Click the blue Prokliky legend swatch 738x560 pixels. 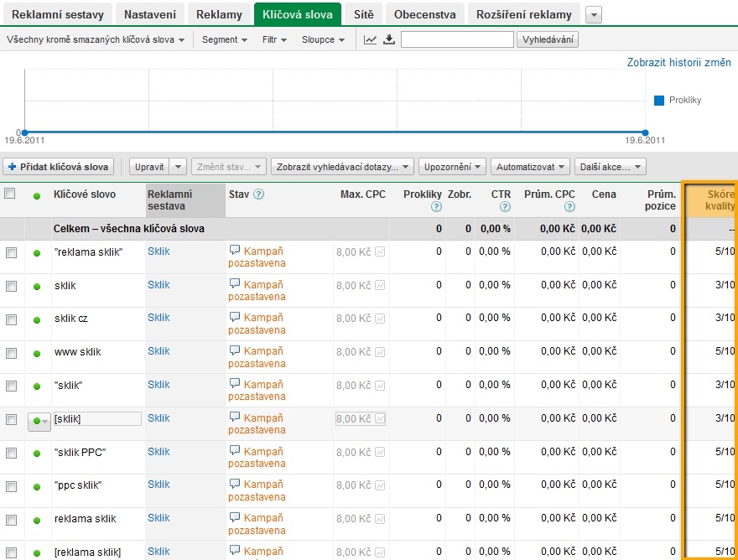click(659, 101)
